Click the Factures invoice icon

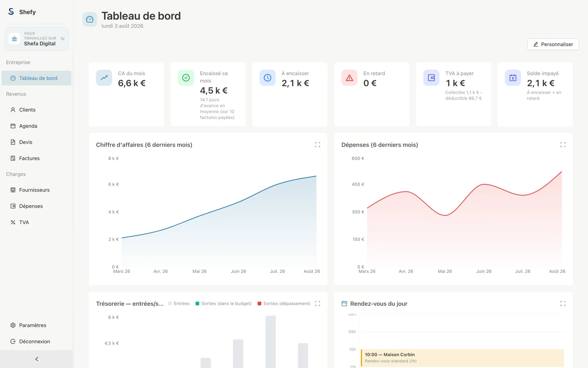13,159
